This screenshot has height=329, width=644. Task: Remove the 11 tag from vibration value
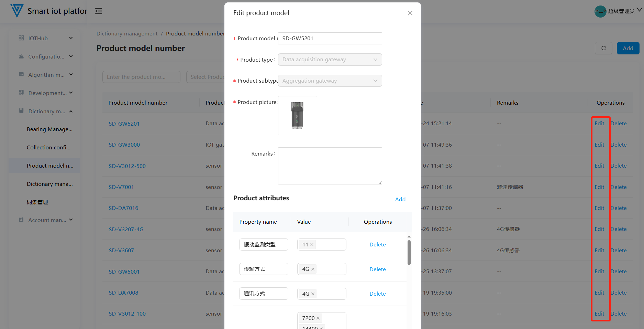[x=312, y=245]
